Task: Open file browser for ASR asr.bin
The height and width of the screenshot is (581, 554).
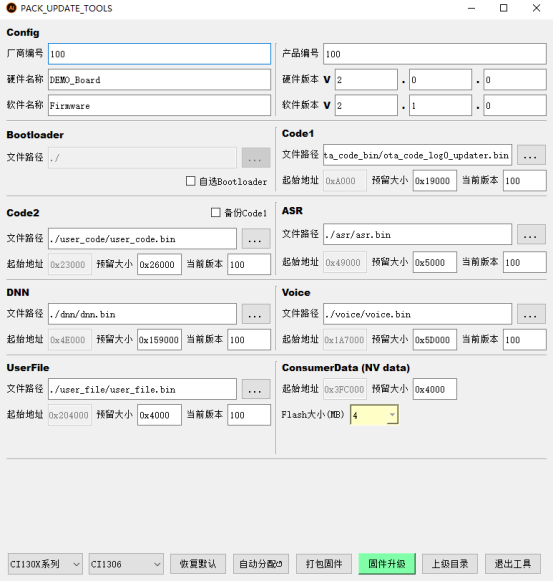Action: [x=531, y=234]
